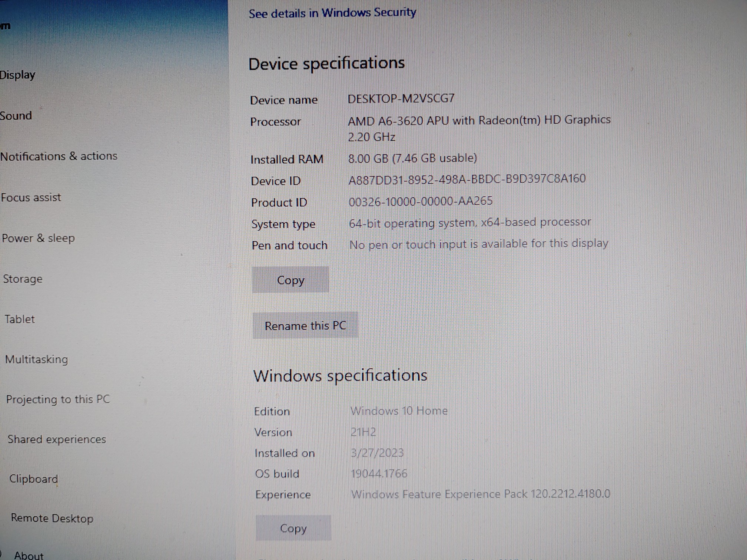This screenshot has width=747, height=560.
Task: Click the OS build label
Action: 277,474
